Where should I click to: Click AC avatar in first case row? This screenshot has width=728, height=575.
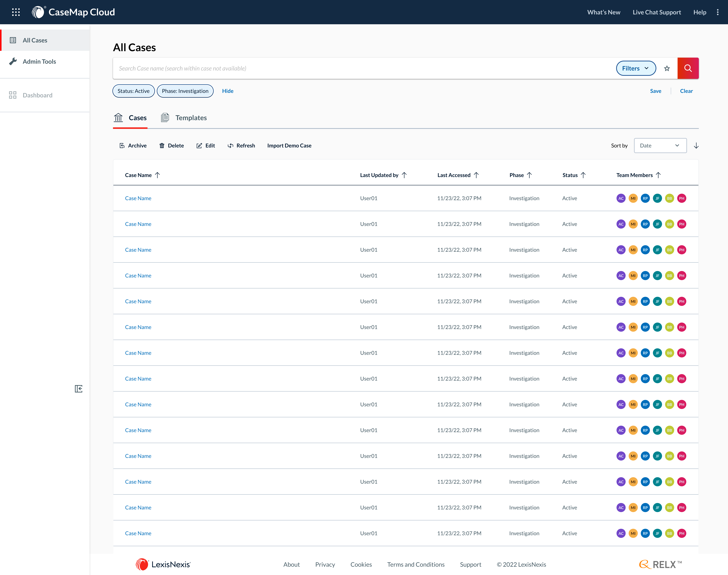621,198
